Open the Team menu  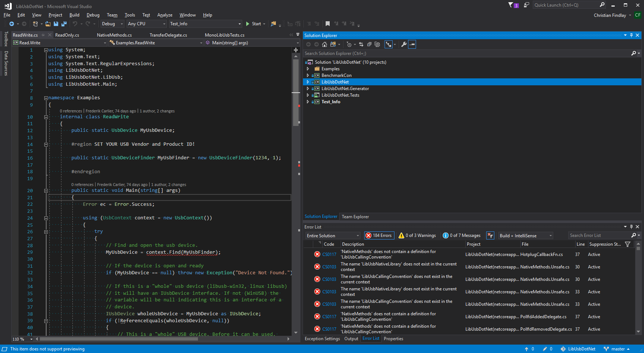[x=112, y=15]
